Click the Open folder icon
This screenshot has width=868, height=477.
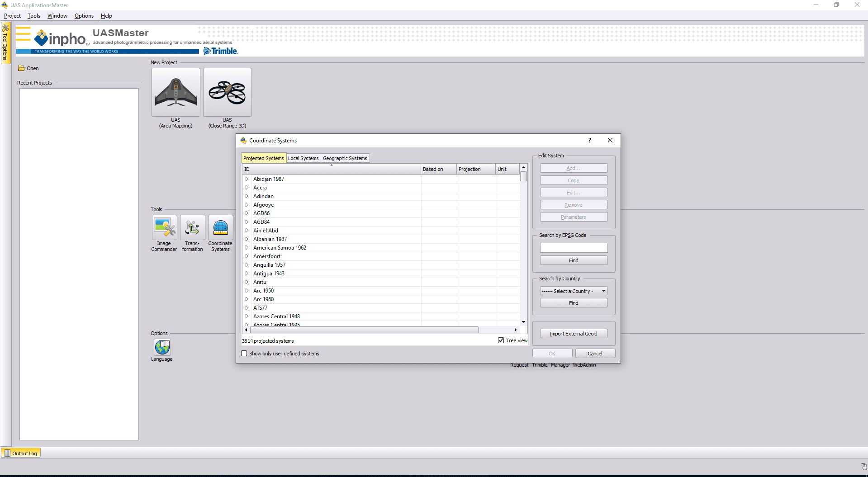click(22, 68)
